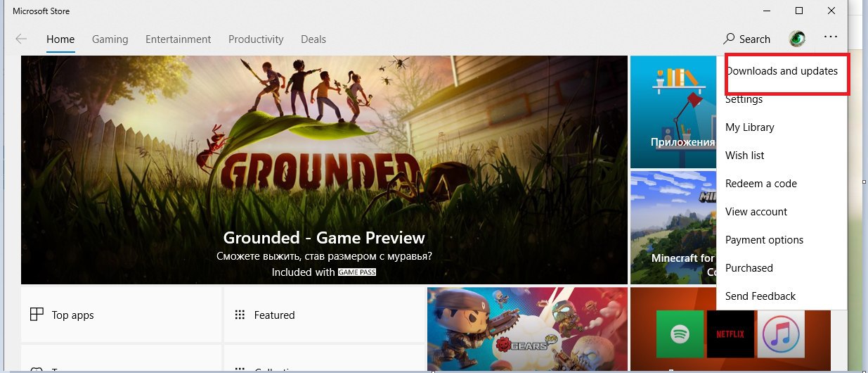This screenshot has height=373, width=868.
Task: Click the Game Pass badge
Action: (357, 272)
